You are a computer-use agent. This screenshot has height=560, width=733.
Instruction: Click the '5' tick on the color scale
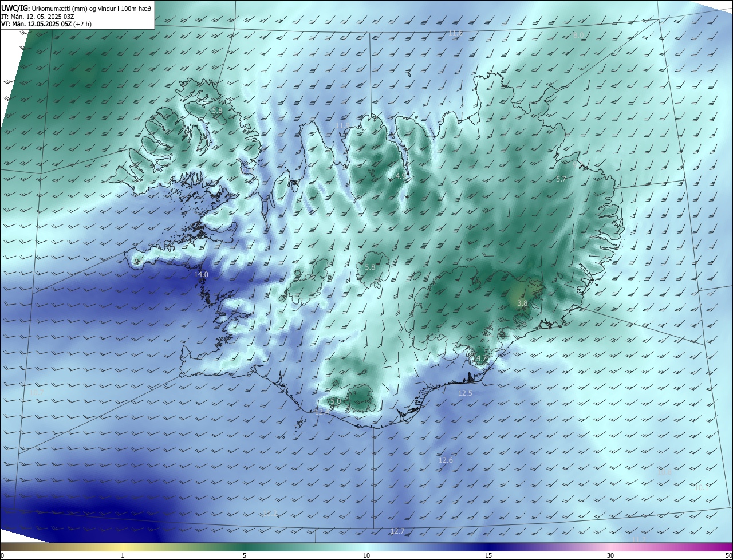click(245, 556)
